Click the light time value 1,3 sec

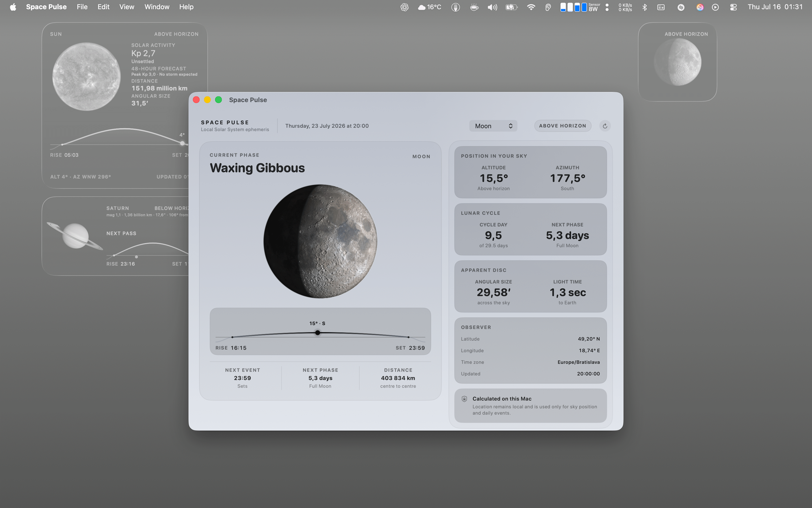tap(567, 292)
